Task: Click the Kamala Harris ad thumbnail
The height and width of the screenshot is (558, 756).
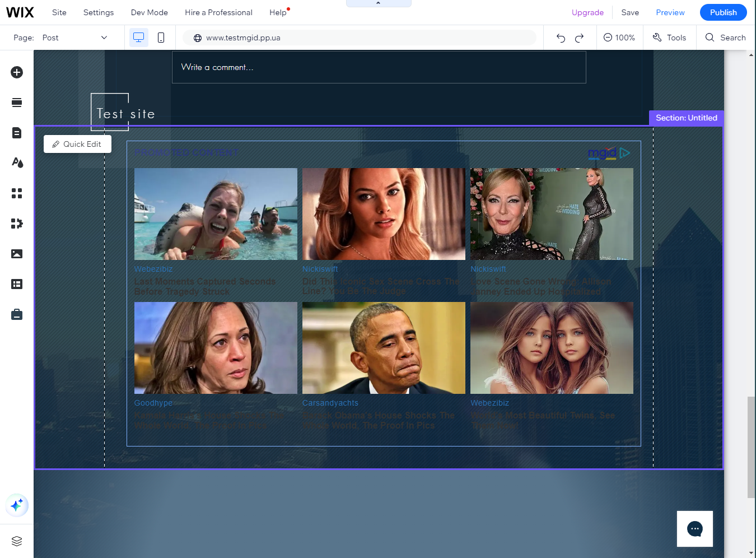Action: (216, 348)
